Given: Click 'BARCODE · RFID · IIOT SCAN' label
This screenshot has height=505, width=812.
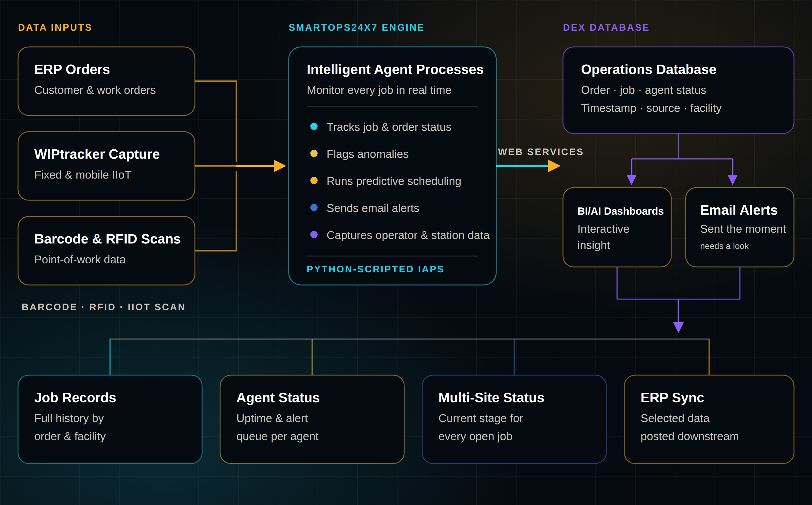Looking at the screenshot, I should pyautogui.click(x=103, y=307).
